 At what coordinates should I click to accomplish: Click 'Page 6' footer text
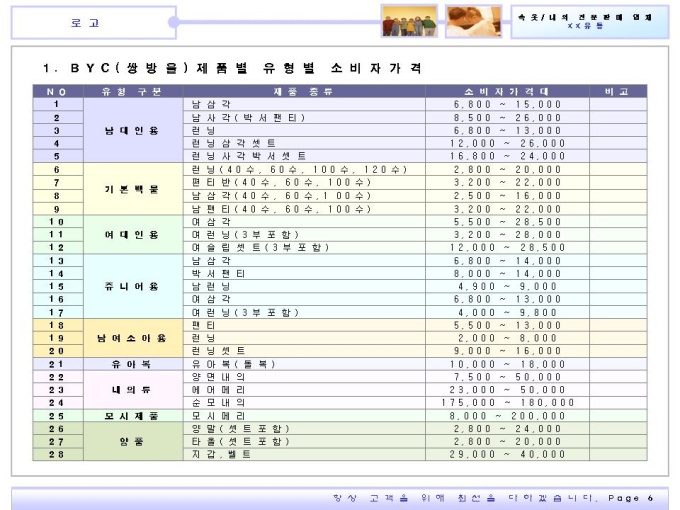[x=630, y=498]
